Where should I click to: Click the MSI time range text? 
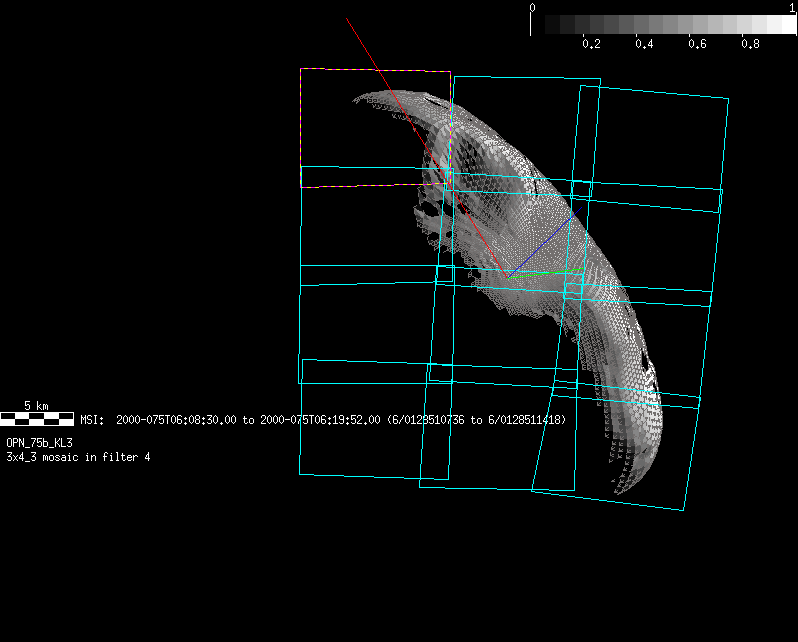click(323, 421)
